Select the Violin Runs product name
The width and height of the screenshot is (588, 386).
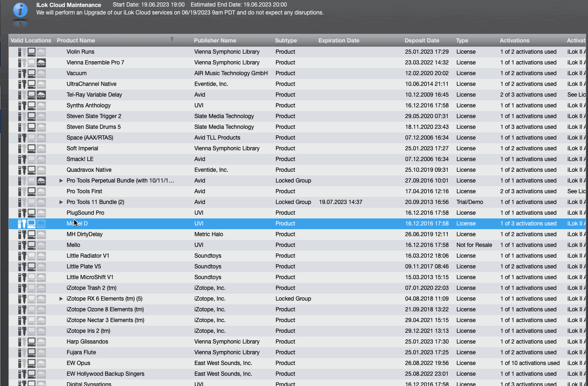(x=80, y=52)
